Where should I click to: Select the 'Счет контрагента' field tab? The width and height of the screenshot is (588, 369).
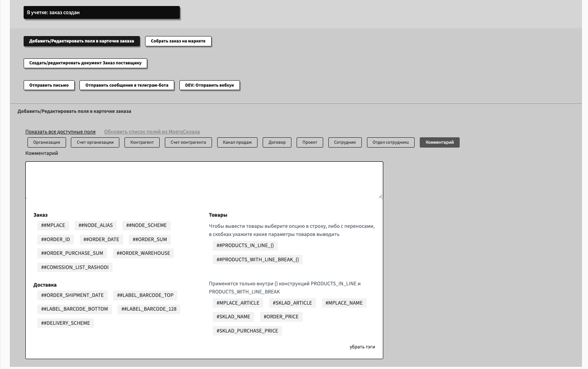pos(188,142)
